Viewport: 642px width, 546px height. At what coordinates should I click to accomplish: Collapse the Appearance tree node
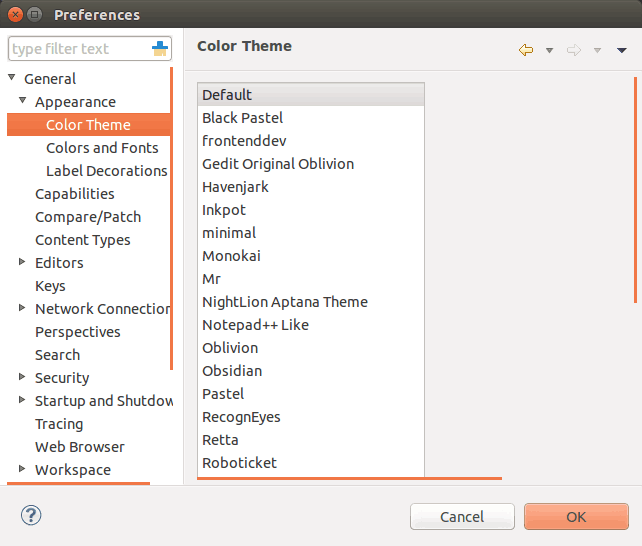23,100
